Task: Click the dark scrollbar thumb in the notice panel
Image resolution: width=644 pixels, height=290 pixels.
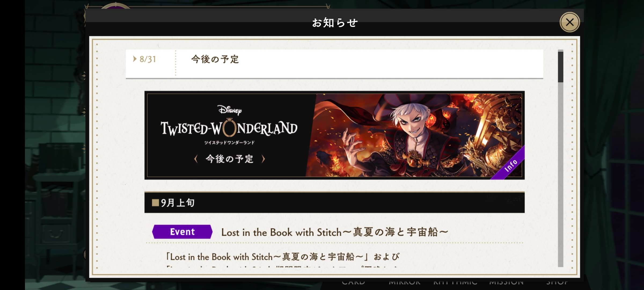Action: click(x=560, y=67)
